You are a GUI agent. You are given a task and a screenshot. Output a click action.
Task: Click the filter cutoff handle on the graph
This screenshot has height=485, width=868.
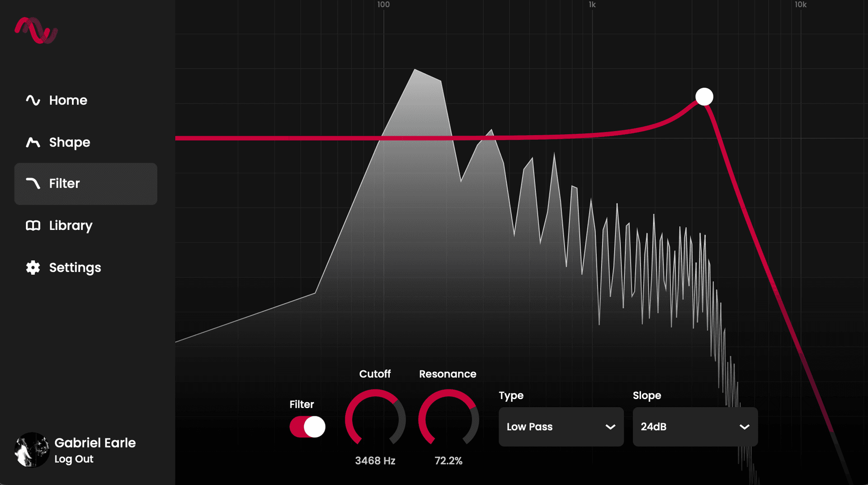(x=704, y=96)
